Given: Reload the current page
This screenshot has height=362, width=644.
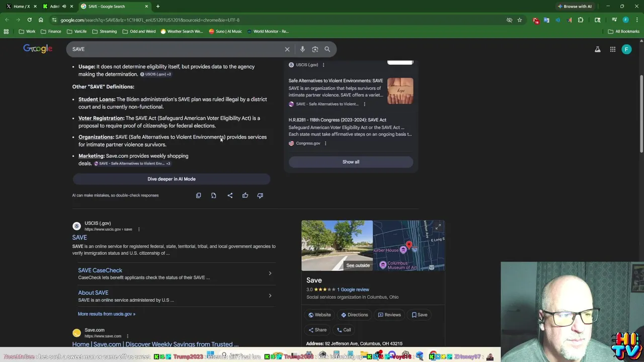Looking at the screenshot, I should pos(29,20).
